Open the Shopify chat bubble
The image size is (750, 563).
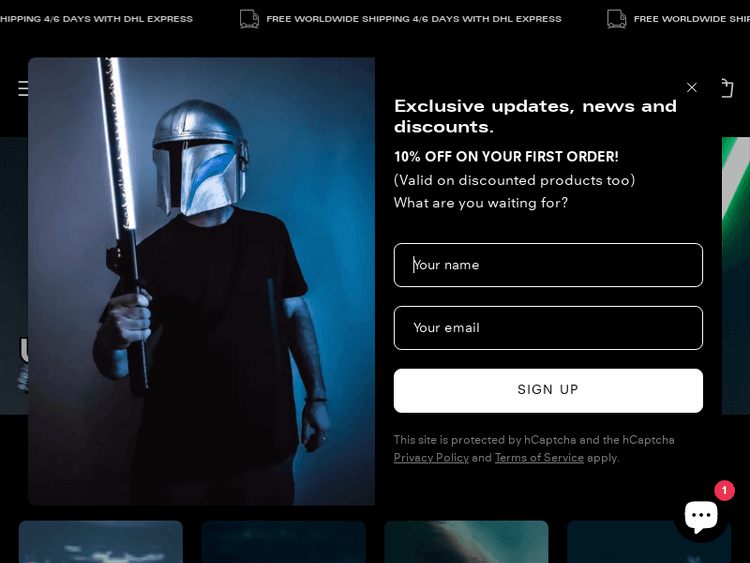[700, 516]
